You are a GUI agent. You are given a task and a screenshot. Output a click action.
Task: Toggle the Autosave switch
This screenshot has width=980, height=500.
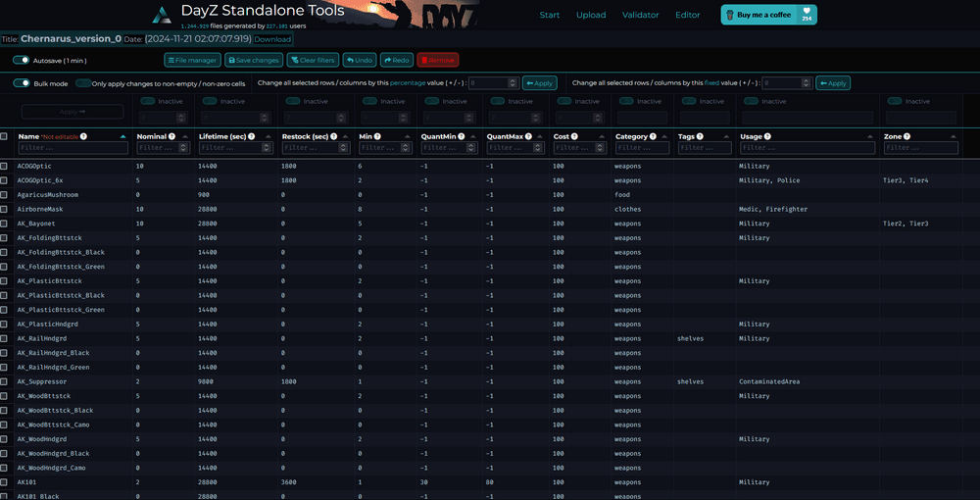pyautogui.click(x=22, y=60)
